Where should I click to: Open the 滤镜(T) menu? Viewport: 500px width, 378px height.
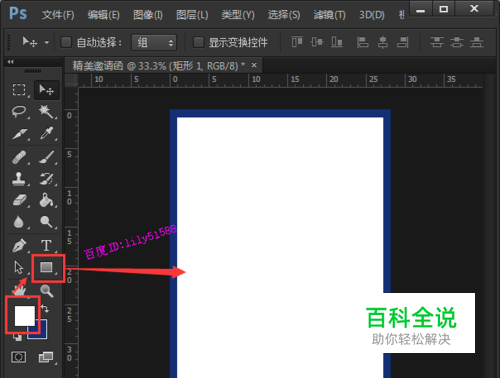(329, 15)
